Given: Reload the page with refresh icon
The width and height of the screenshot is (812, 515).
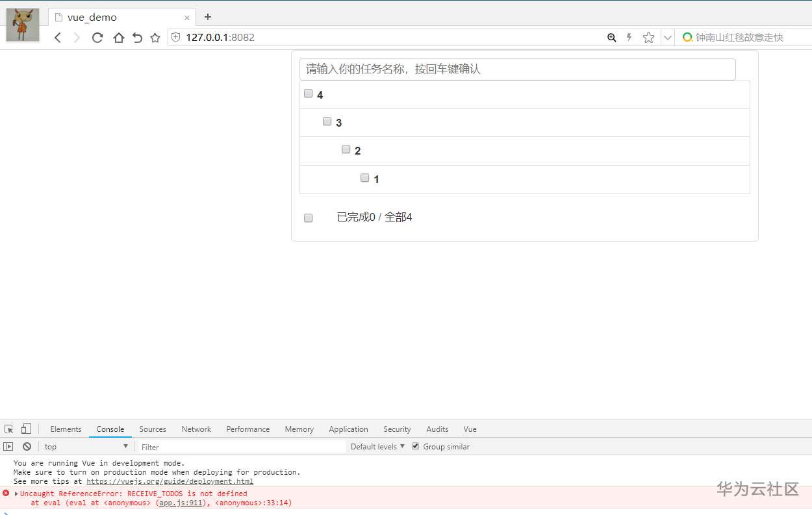Looking at the screenshot, I should pyautogui.click(x=97, y=38).
